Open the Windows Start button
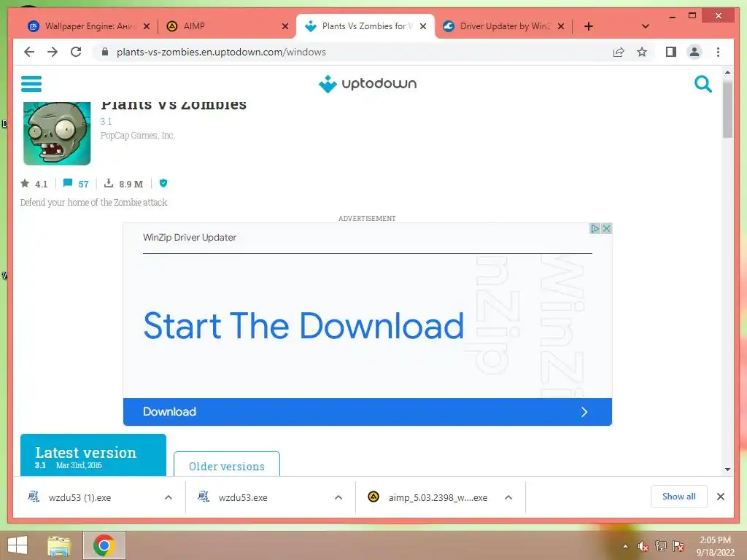747x560 pixels. tap(18, 545)
